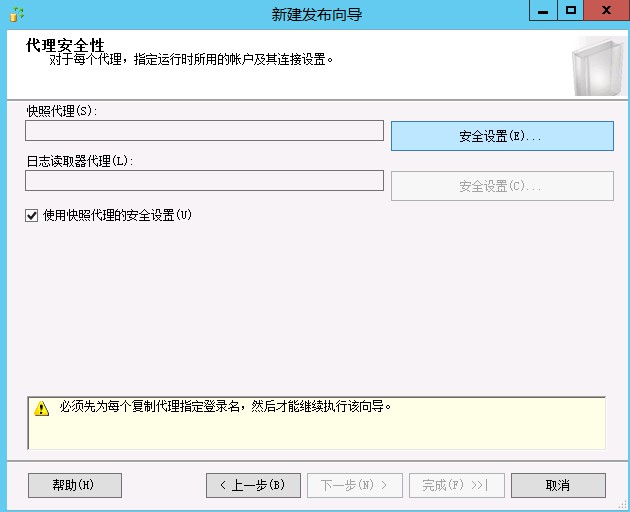This screenshot has height=512, width=630.
Task: Click the 快照代理(S) text field
Action: coord(204,131)
